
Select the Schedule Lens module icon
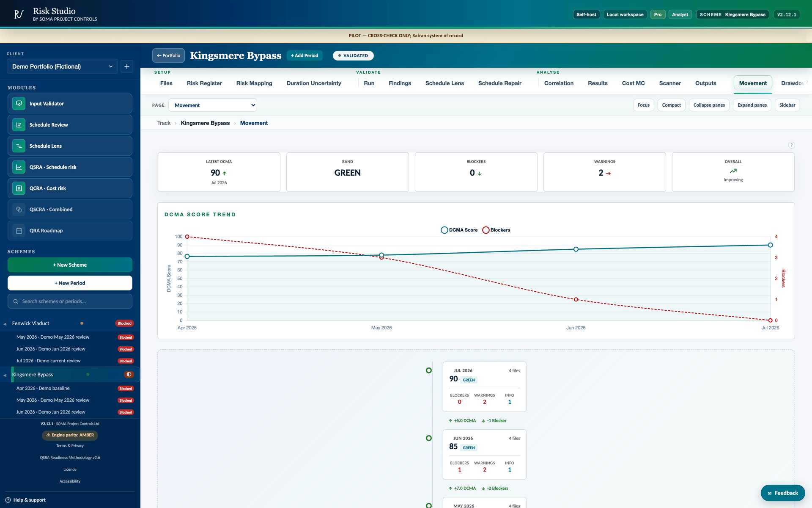[19, 146]
